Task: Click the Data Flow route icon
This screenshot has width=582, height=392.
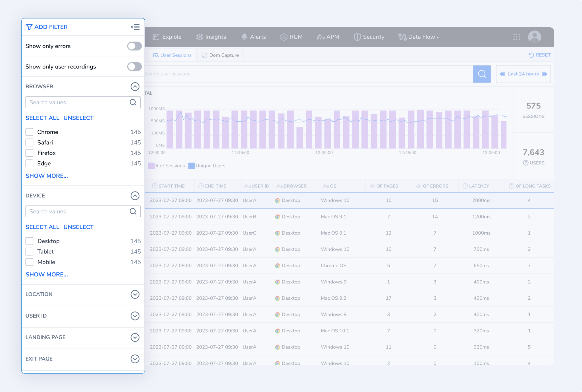Action: click(x=402, y=37)
